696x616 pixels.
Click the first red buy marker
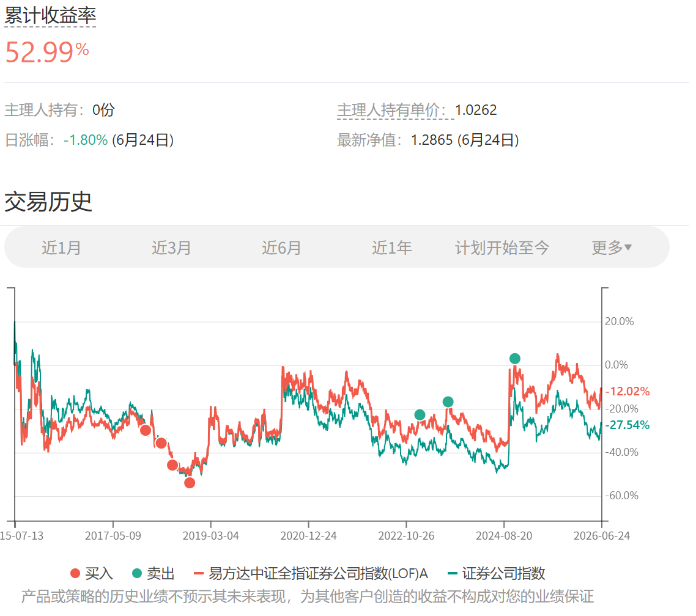click(145, 430)
